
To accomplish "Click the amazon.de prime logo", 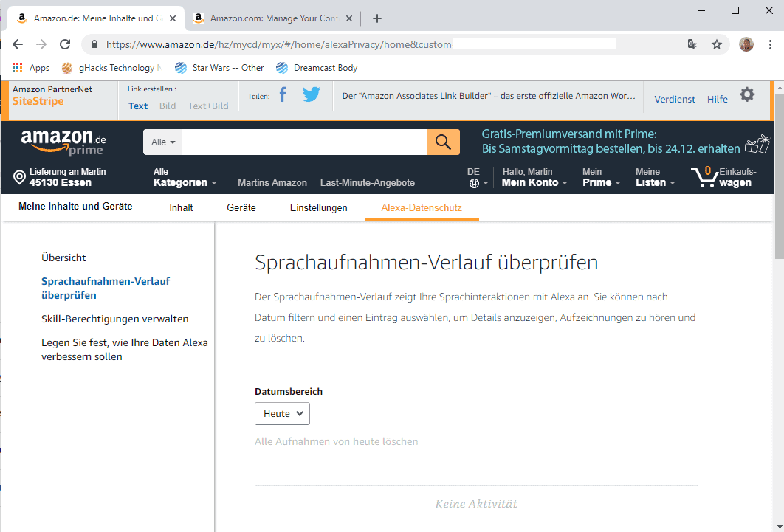I will point(63,142).
